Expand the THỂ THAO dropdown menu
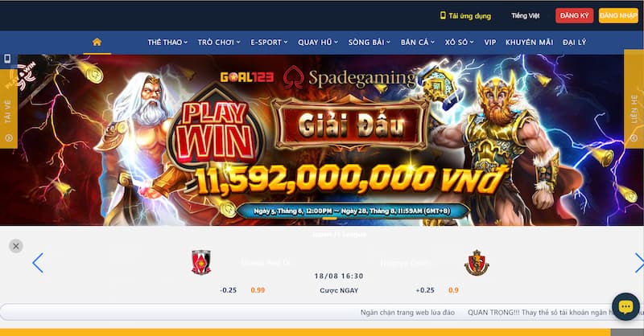 167,43
